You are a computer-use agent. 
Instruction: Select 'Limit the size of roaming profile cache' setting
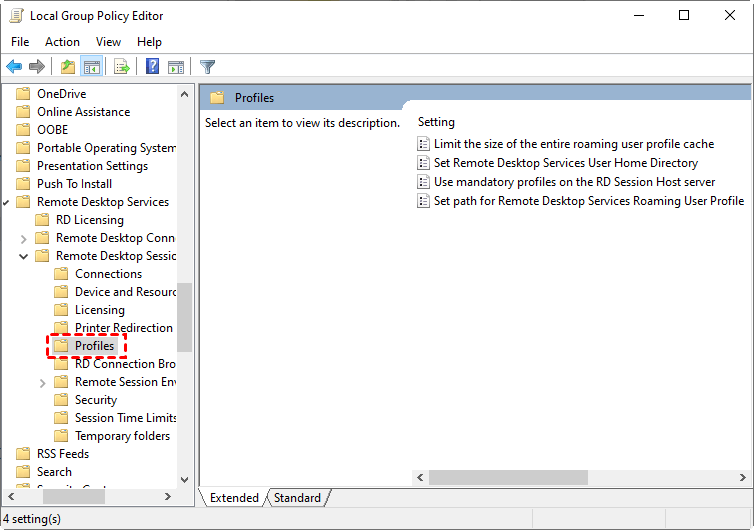point(573,144)
